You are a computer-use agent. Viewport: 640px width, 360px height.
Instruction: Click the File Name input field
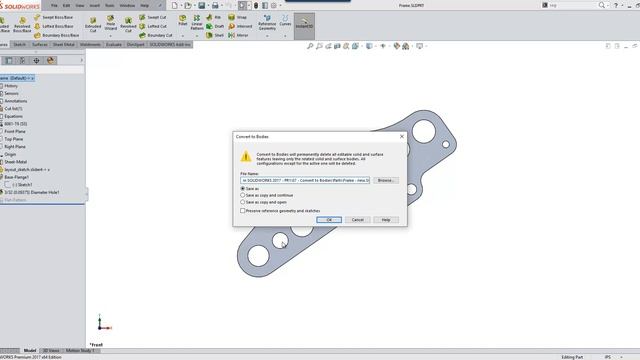pos(305,180)
